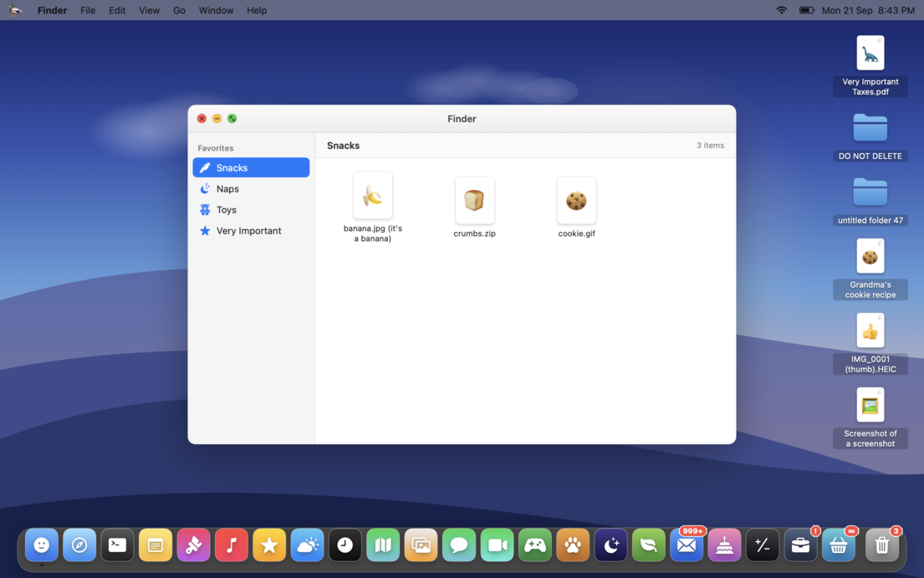Select the crumbs.zip file
924x578 pixels.
tap(474, 207)
